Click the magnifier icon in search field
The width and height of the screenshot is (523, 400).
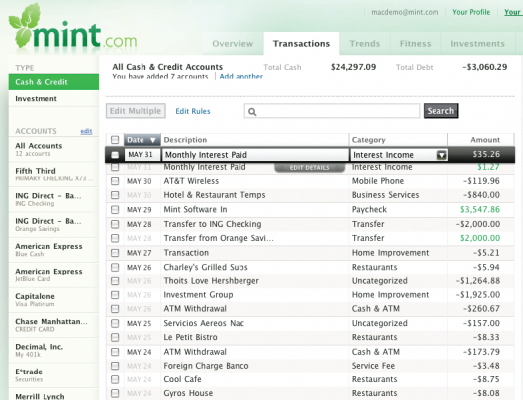point(252,112)
